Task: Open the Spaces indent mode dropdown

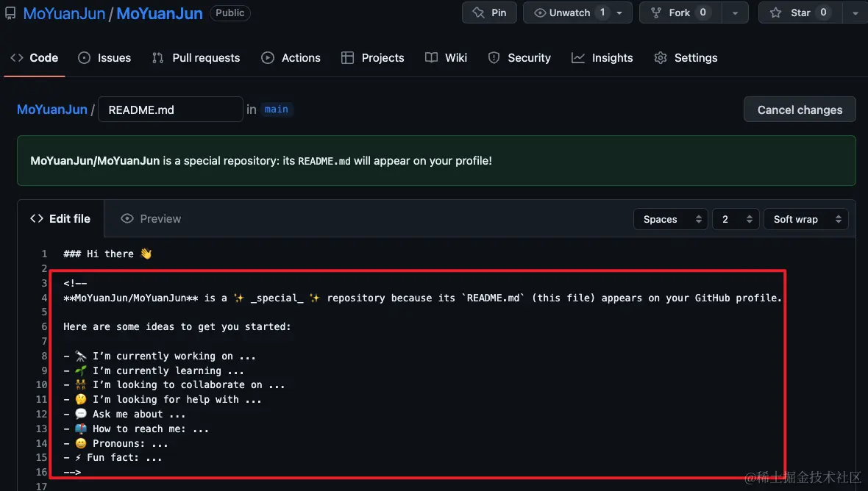Action: point(670,219)
